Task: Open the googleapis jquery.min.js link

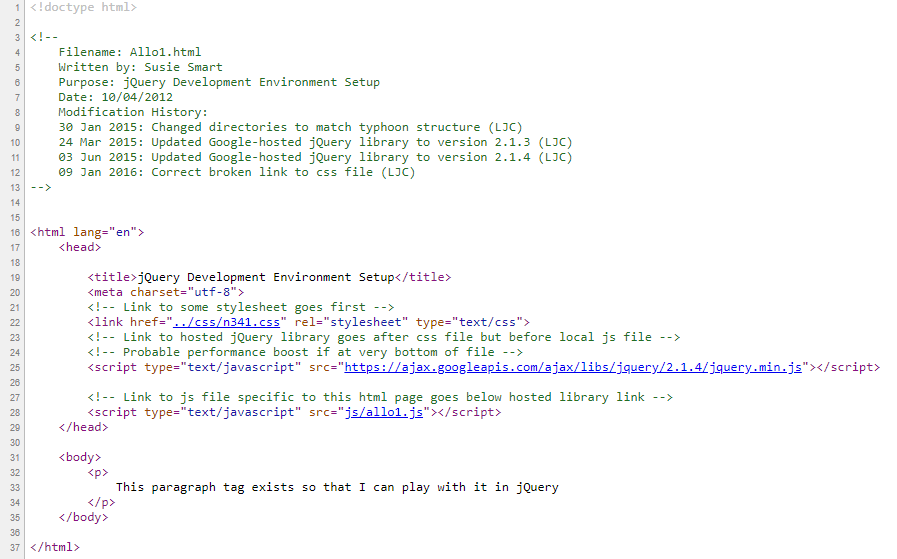Action: point(573,367)
